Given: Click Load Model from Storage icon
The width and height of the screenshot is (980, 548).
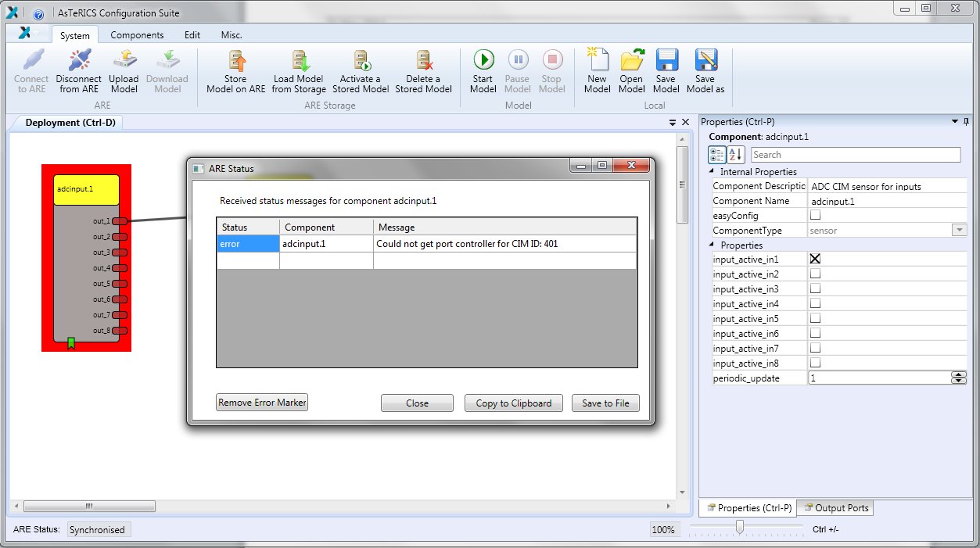Looking at the screenshot, I should [299, 60].
